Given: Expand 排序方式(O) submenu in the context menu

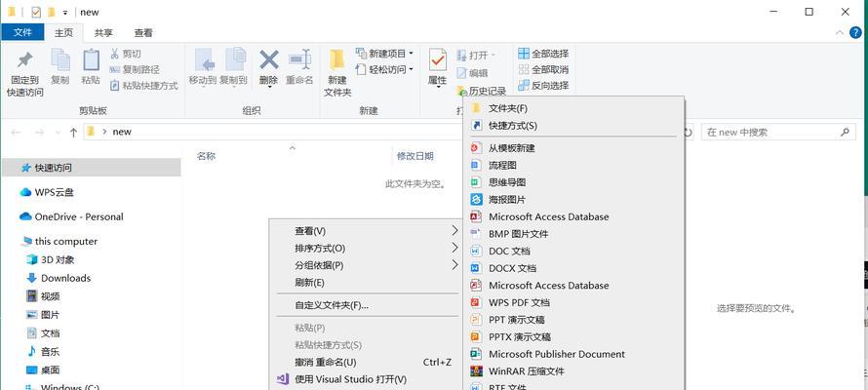Looking at the screenshot, I should 366,248.
